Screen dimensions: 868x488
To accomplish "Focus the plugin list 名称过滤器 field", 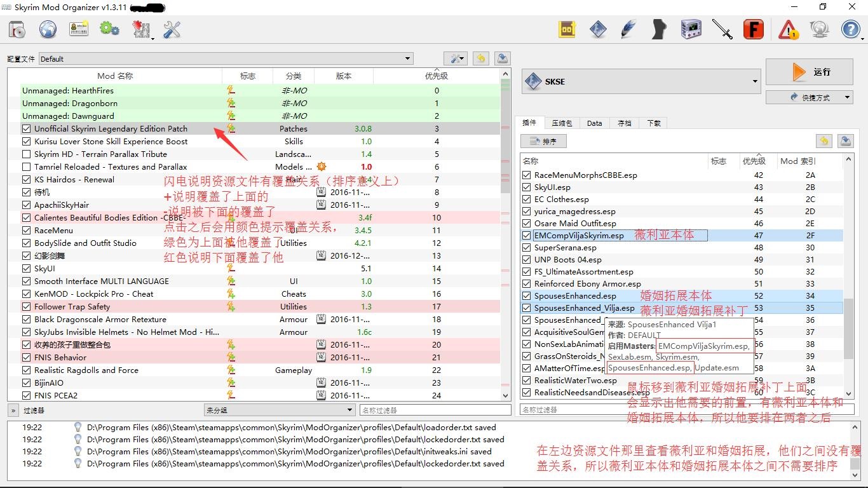I will [686, 410].
